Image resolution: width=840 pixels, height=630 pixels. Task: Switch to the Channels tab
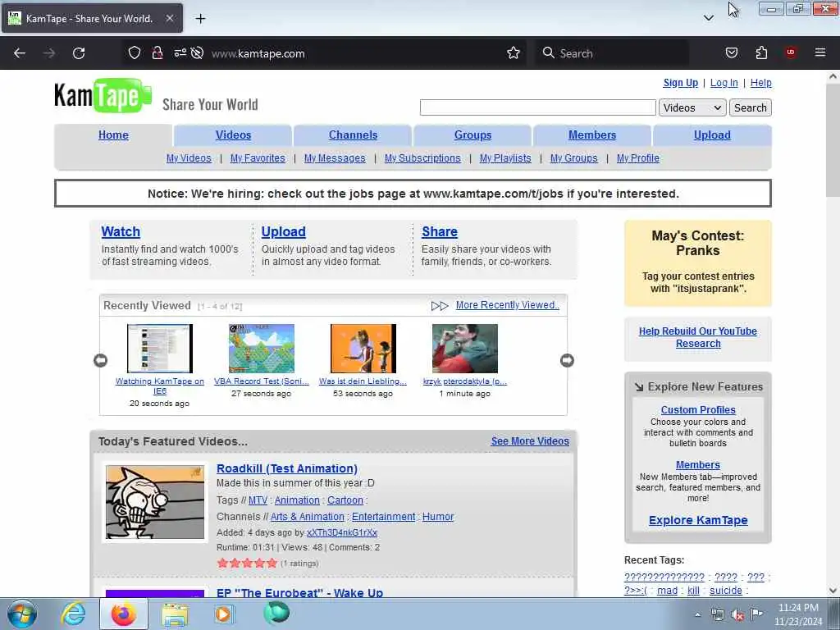pos(353,135)
